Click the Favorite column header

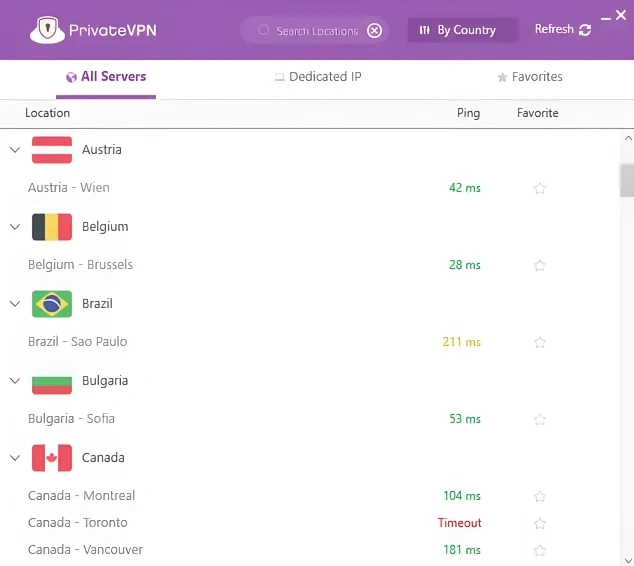537,113
